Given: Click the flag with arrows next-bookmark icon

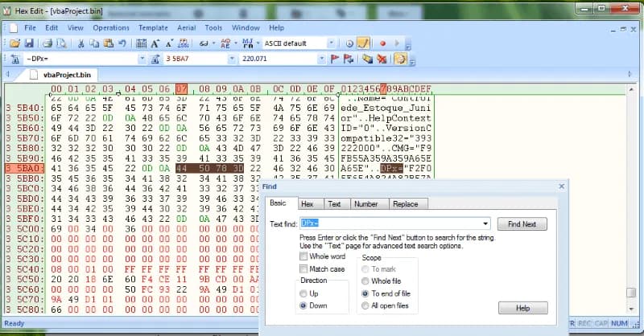Looking at the screenshot, I should (x=349, y=59).
